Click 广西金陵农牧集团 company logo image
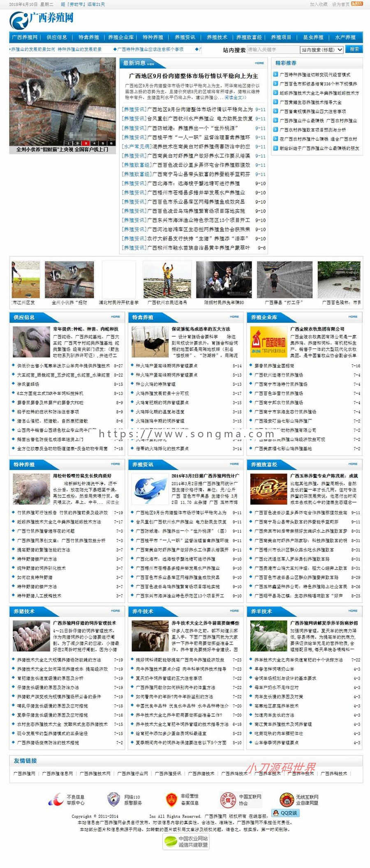 point(268,342)
